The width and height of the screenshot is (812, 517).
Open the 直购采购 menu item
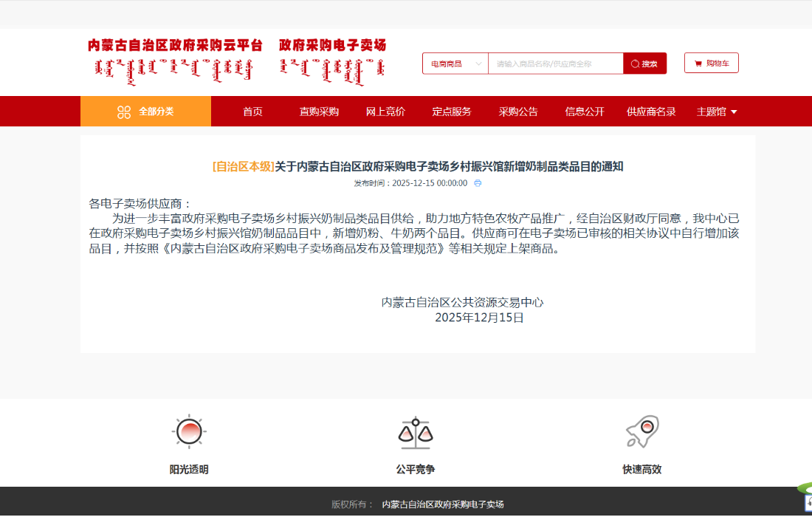[319, 112]
